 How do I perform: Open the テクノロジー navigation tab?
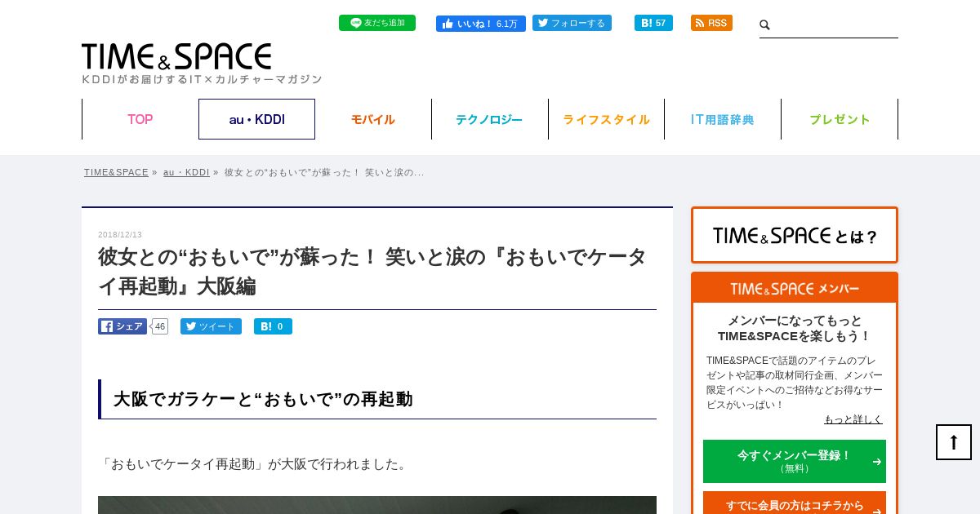click(x=489, y=119)
